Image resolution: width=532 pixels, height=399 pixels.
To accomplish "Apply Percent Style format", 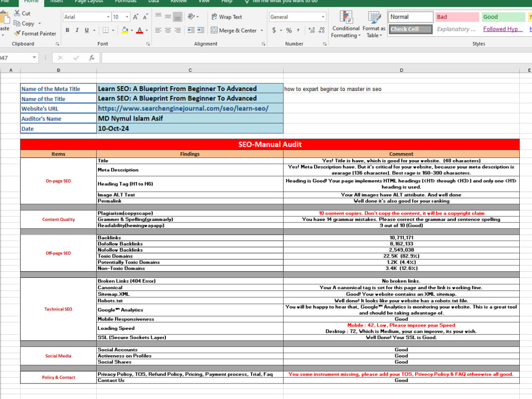I will [x=289, y=30].
